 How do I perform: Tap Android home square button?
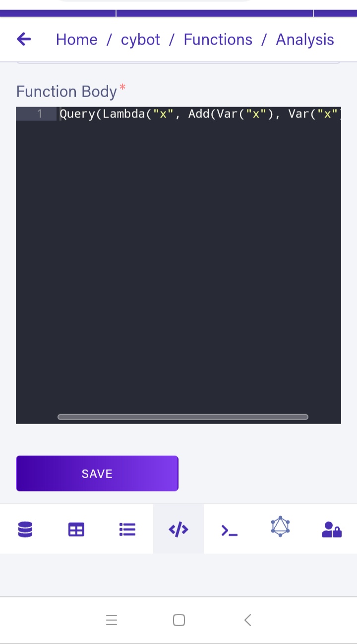pos(179,620)
